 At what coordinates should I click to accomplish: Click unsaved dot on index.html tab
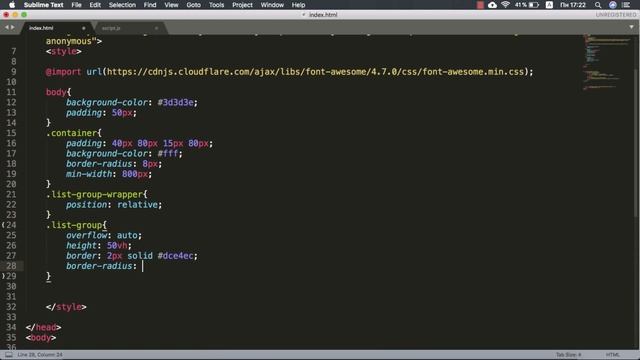84,28
